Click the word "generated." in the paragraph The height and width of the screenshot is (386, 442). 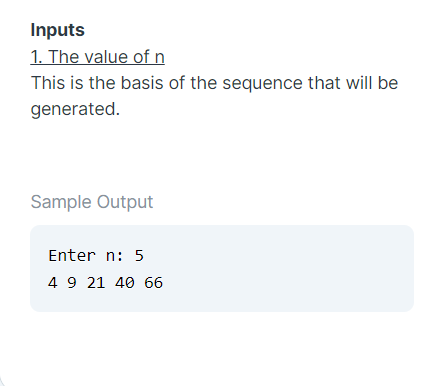(75, 109)
